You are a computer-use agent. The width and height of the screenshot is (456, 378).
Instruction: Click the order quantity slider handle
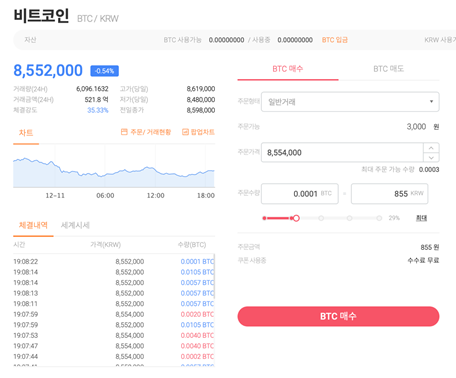[296, 218]
